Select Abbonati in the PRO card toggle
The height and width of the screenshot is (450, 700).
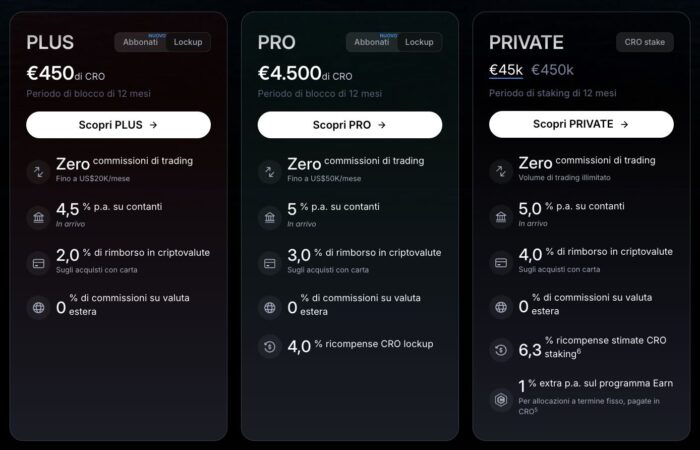[x=372, y=42]
